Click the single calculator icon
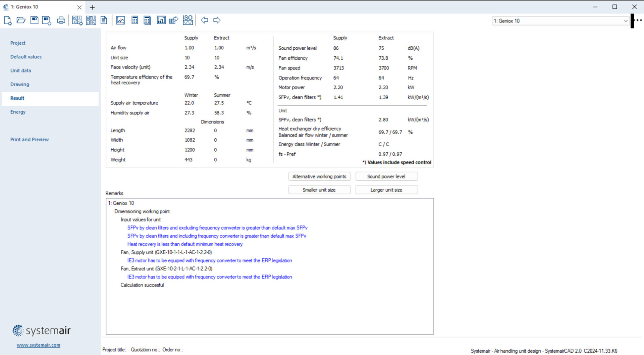The height and width of the screenshot is (355, 644). pos(135,20)
